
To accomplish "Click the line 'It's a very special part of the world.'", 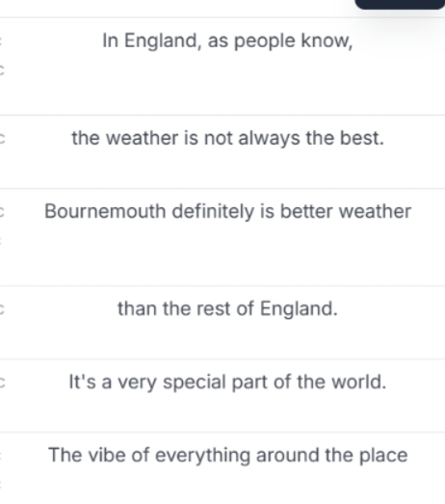I will 228,383.
